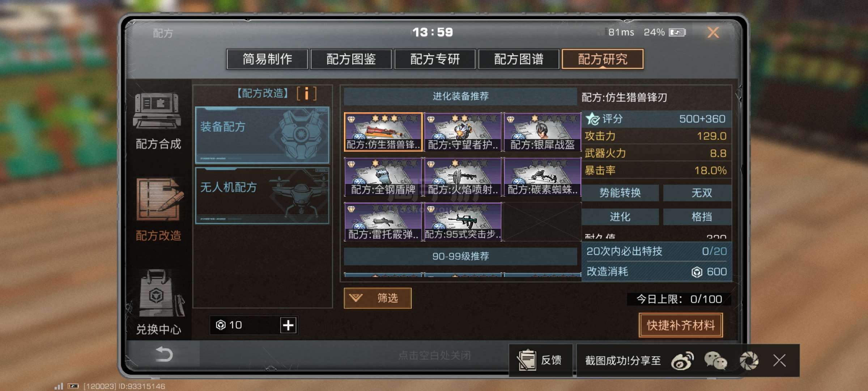This screenshot has width=868, height=391.
Task: Open the 反馈 feedback clipboard icon
Action: pos(526,360)
